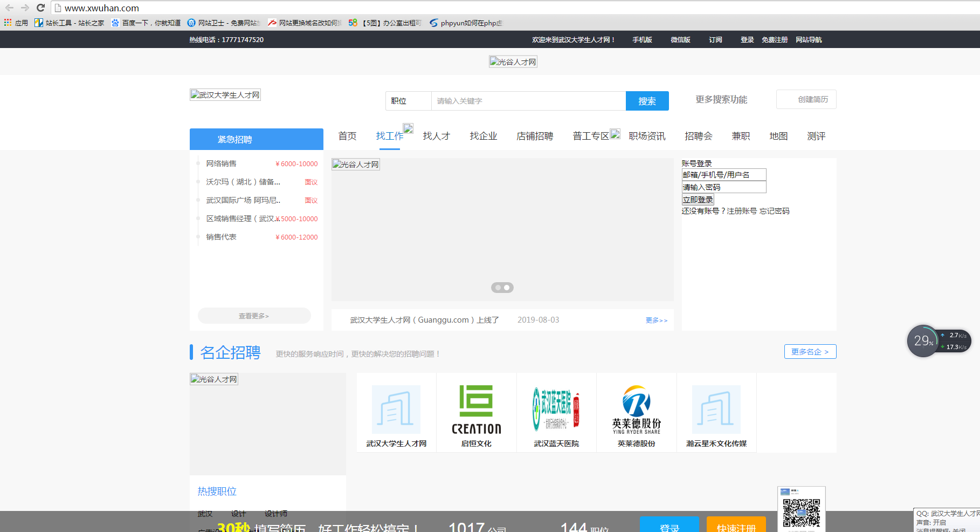Click the 免费注册 registration link
Image resolution: width=980 pixels, height=532 pixels.
coord(775,39)
